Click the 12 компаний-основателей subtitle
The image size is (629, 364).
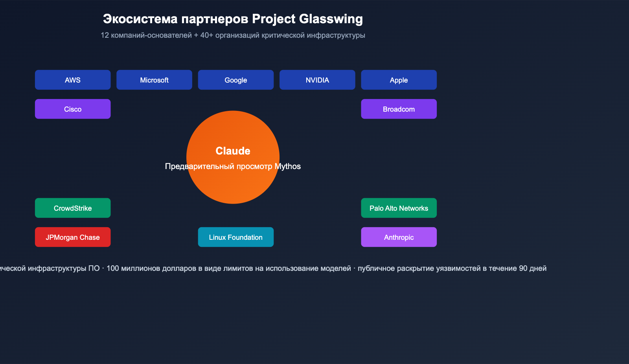click(233, 35)
